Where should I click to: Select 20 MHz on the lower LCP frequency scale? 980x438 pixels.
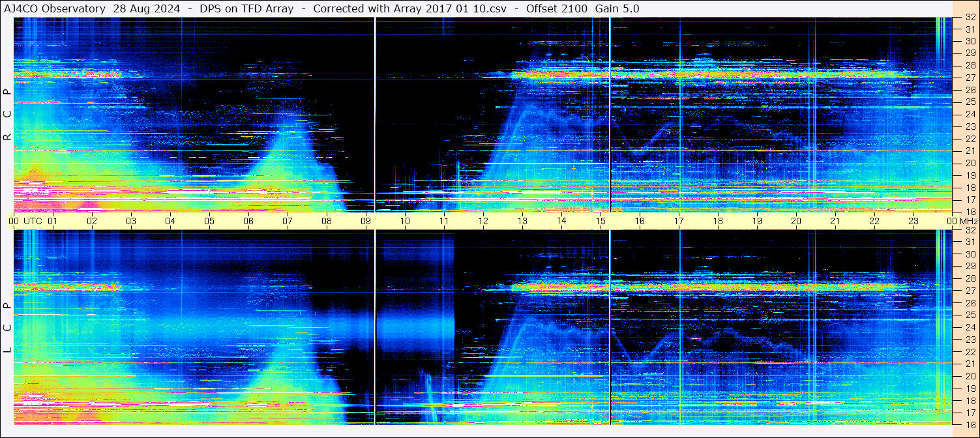pyautogui.click(x=970, y=375)
